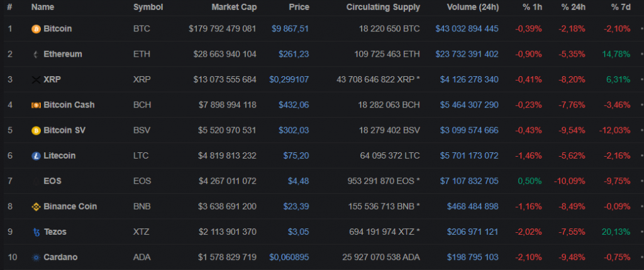Viewport: 644px width, 270px height.
Task: Click Tezos price $3,05
Action: [x=298, y=232]
